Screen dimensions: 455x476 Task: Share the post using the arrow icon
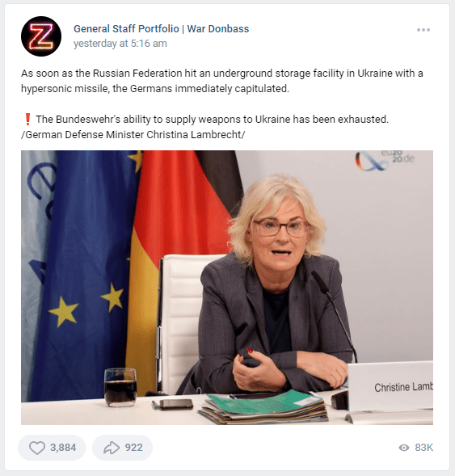(112, 448)
